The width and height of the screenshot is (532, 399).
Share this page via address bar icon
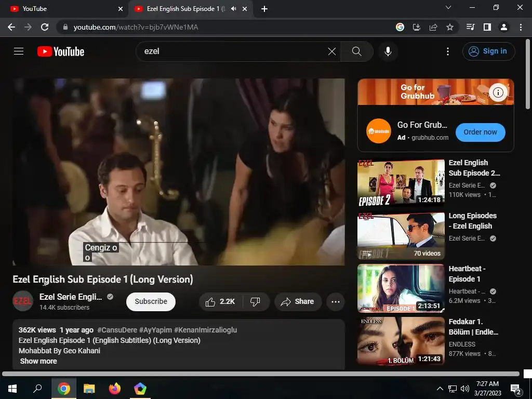(433, 27)
